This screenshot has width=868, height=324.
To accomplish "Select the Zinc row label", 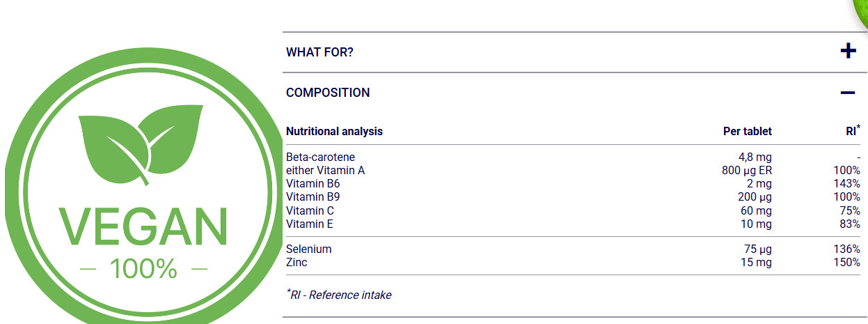I will pyautogui.click(x=297, y=263).
